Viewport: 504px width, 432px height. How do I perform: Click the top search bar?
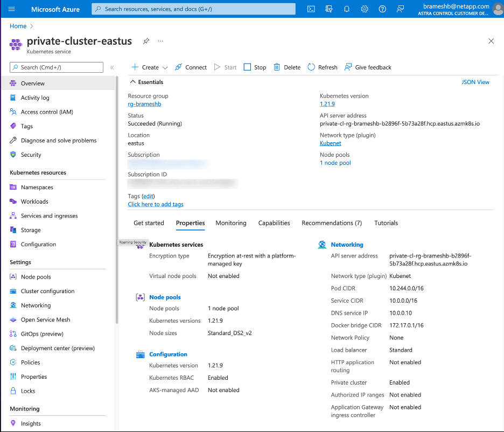pyautogui.click(x=193, y=9)
